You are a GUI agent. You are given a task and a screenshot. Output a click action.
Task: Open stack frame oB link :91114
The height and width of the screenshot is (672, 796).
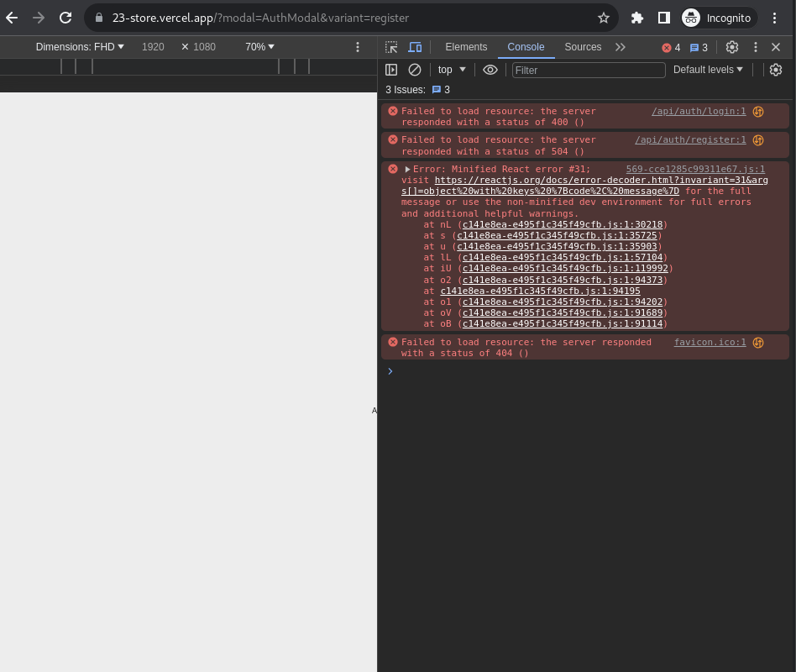563,323
